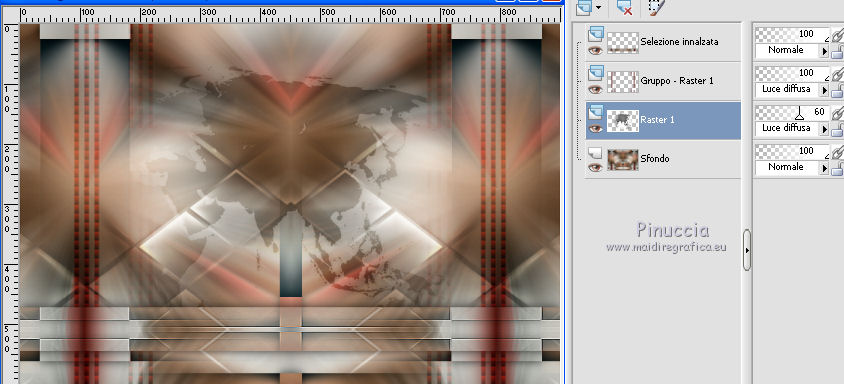Click the layer link chain icon for Sfondo
This screenshot has height=384, width=844.
pos(838,152)
